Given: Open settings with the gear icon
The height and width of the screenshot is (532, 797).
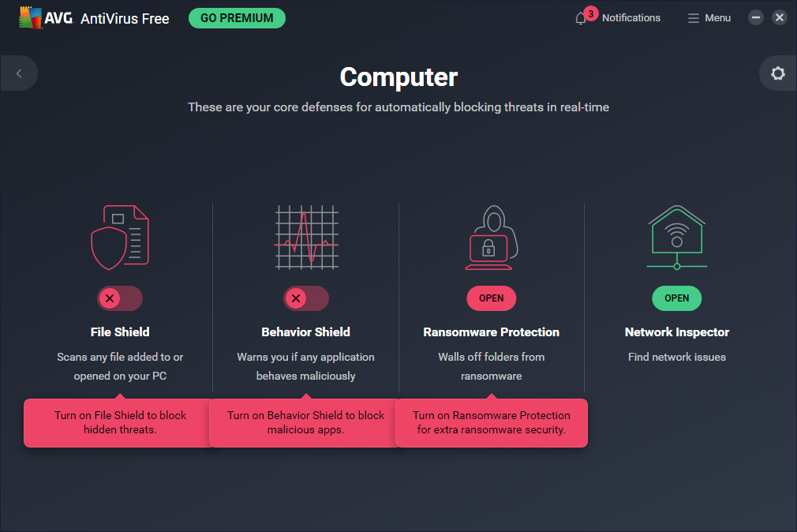Looking at the screenshot, I should pyautogui.click(x=778, y=73).
